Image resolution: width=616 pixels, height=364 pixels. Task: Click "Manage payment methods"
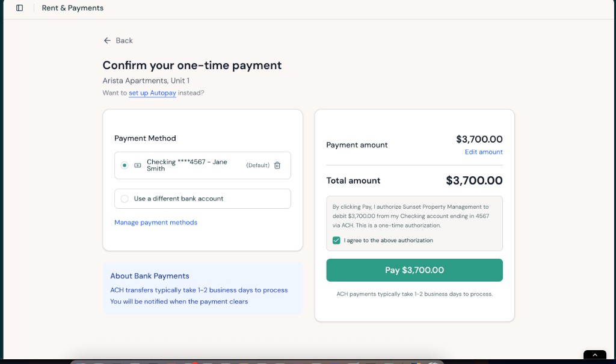point(156,223)
